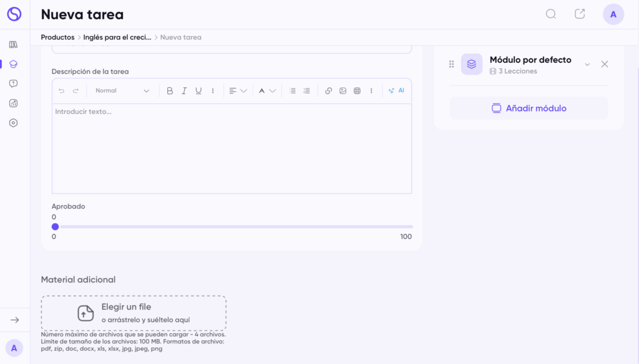Viewport: 639px width, 364px height.
Task: Click the Añadir módulo button
Action: (529, 108)
